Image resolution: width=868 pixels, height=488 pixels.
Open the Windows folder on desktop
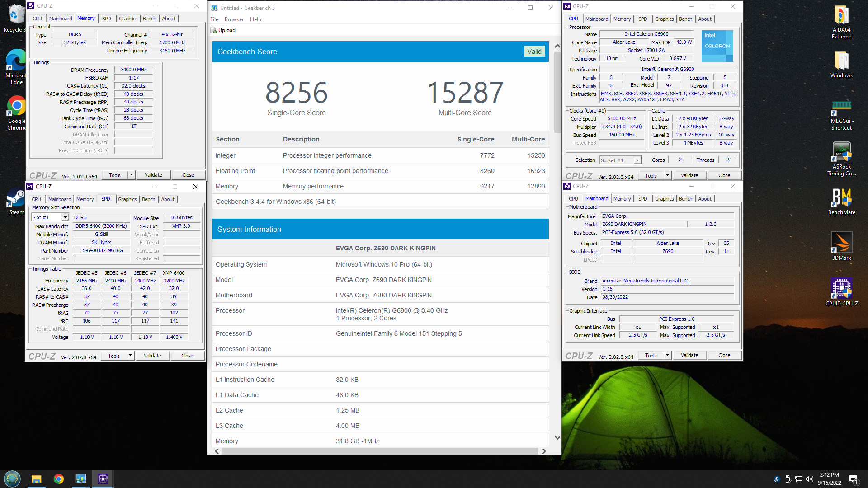click(841, 64)
